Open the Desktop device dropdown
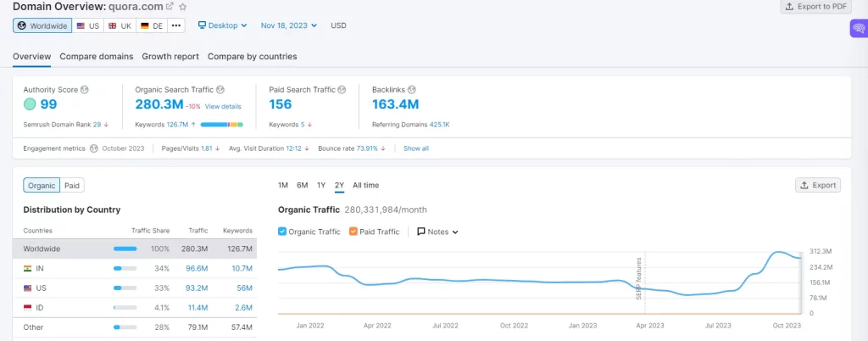Image resolution: width=868 pixels, height=341 pixels. [223, 25]
